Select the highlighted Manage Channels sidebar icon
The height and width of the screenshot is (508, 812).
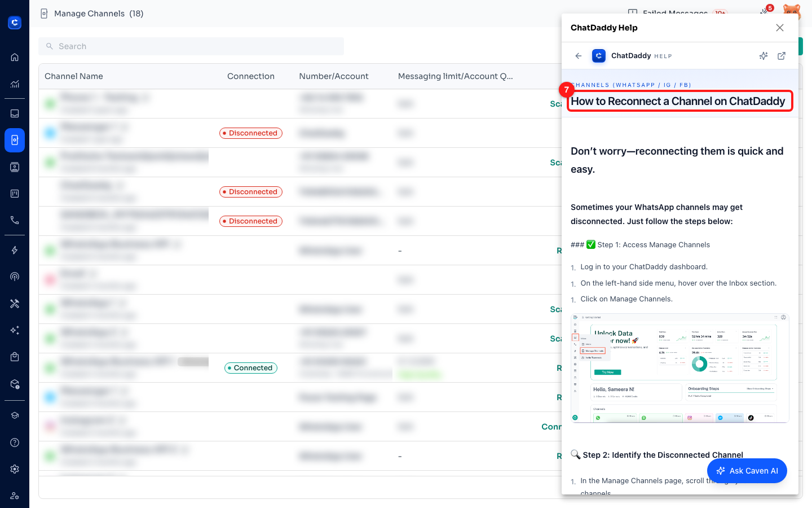15,140
